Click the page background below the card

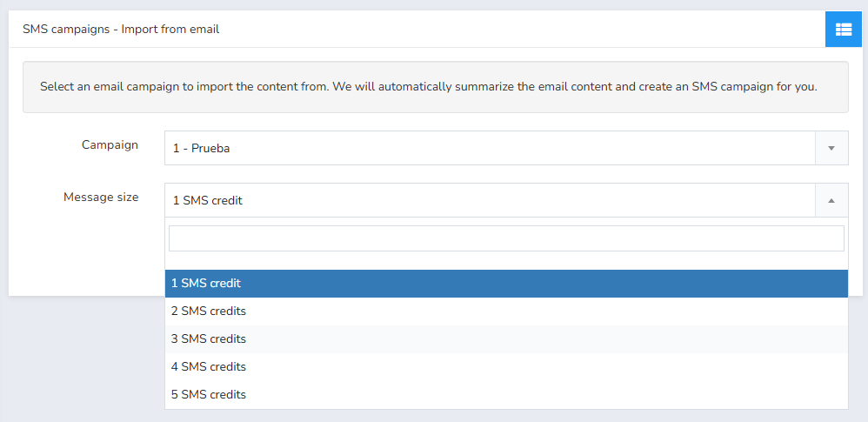point(83,360)
